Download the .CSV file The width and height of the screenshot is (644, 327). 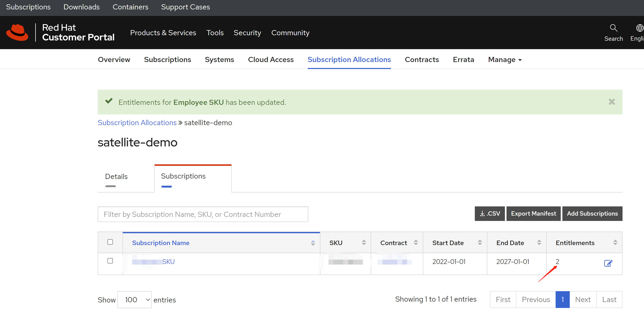(490, 213)
